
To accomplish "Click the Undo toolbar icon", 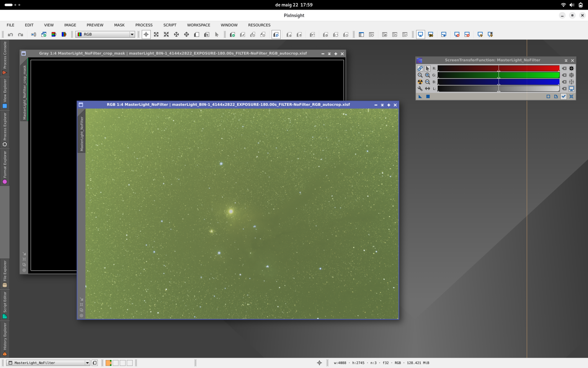I will click(10, 34).
